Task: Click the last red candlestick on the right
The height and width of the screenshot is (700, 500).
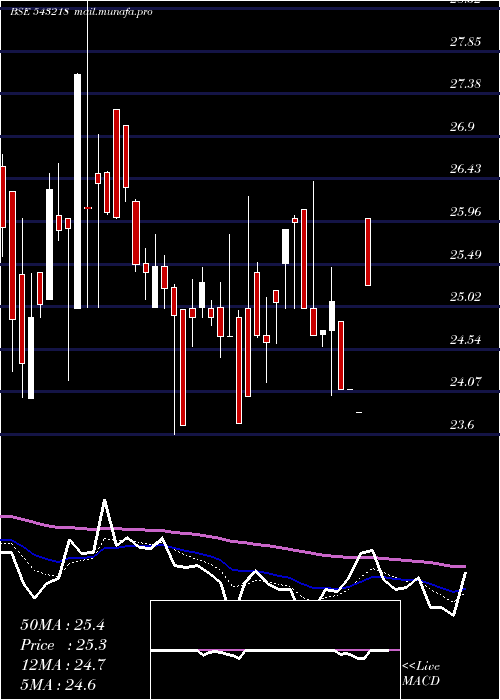Action: (368, 252)
